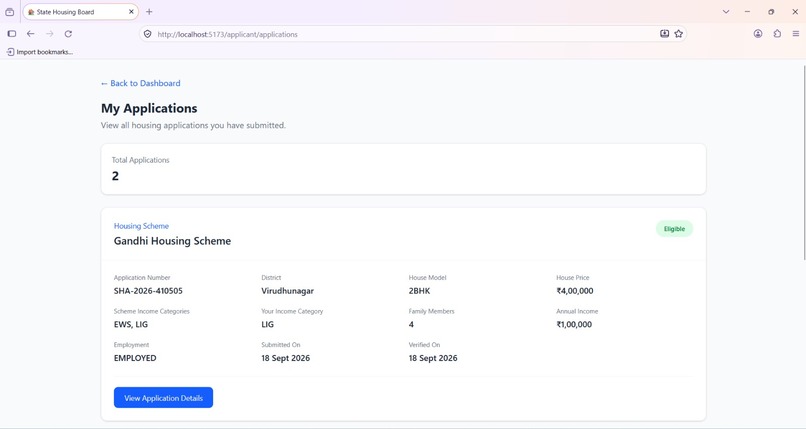This screenshot has width=806, height=429.
Task: Expand the list all tabs chevron
Action: [726, 12]
